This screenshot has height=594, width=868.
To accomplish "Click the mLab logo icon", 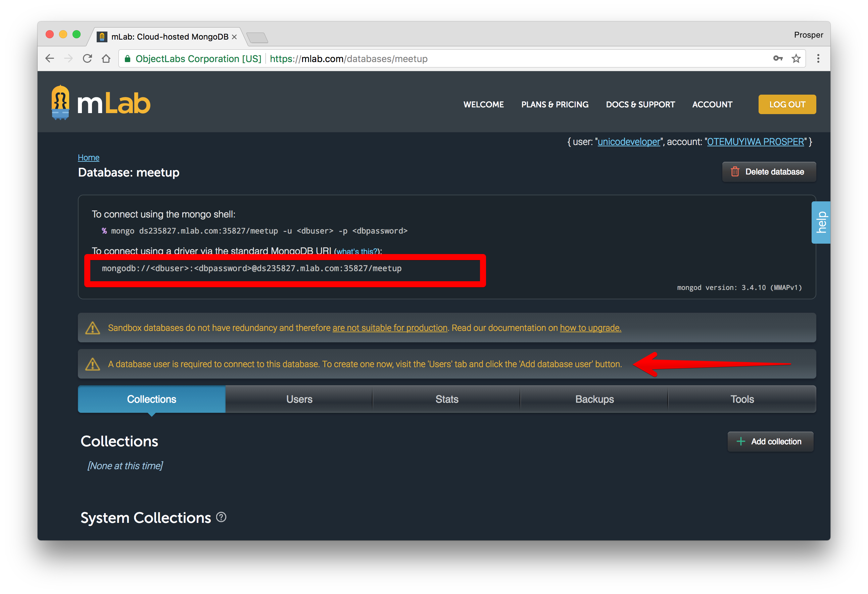I will click(x=60, y=103).
